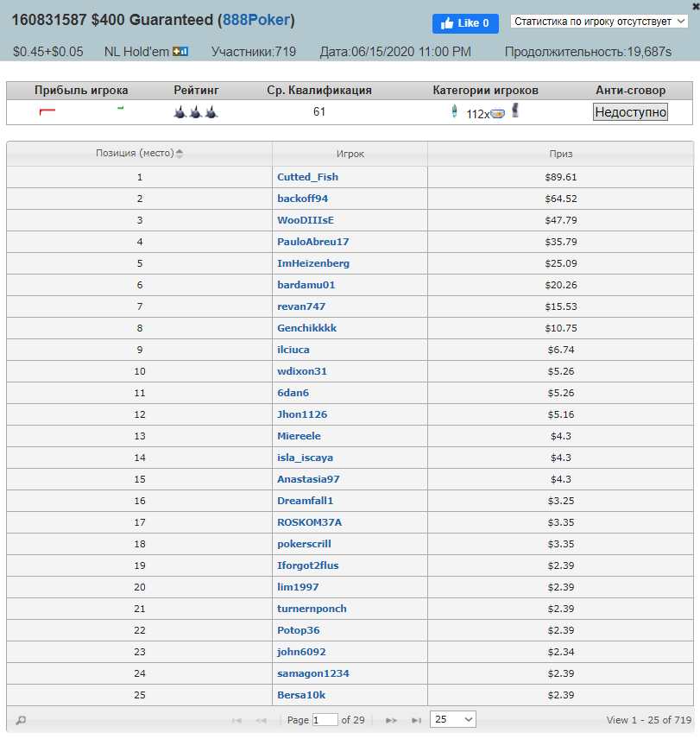
Task: Click the Недоступно anti-collusion button
Action: 630,112
